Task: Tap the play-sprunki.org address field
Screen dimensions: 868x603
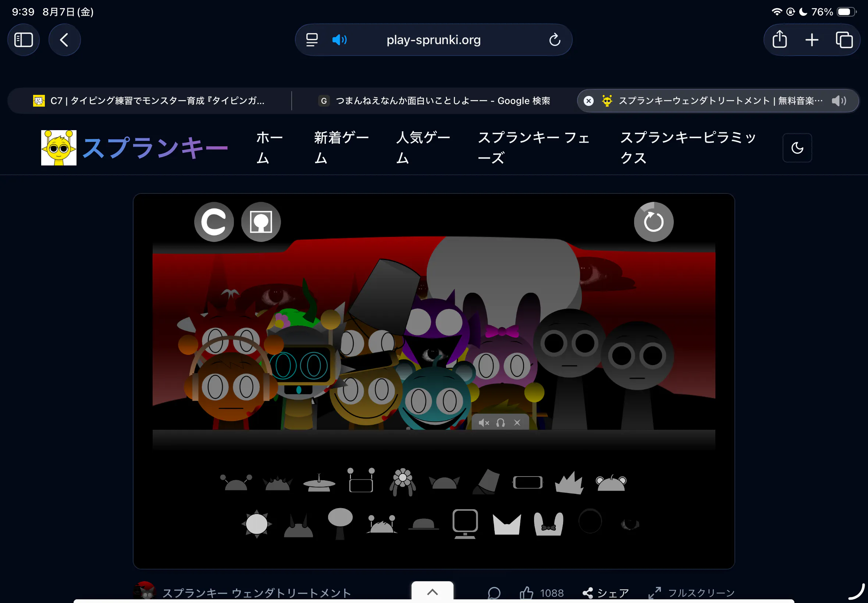Action: click(x=433, y=40)
